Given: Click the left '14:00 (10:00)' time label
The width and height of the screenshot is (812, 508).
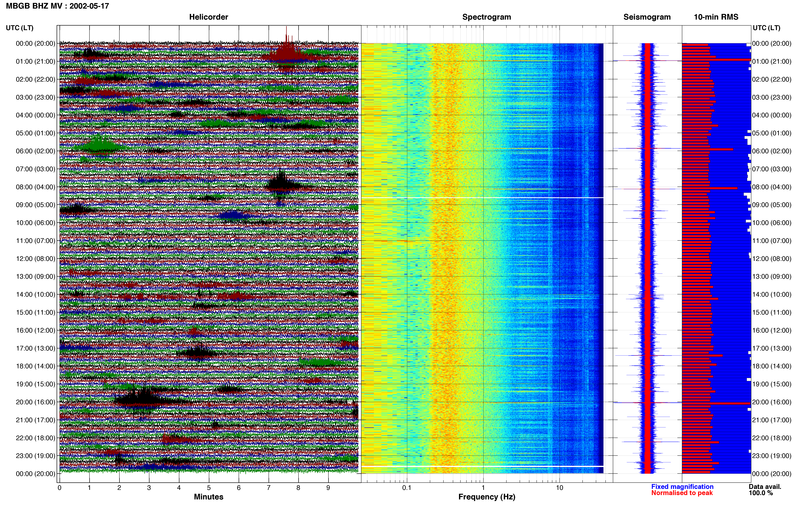Looking at the screenshot, I should pyautogui.click(x=35, y=294).
